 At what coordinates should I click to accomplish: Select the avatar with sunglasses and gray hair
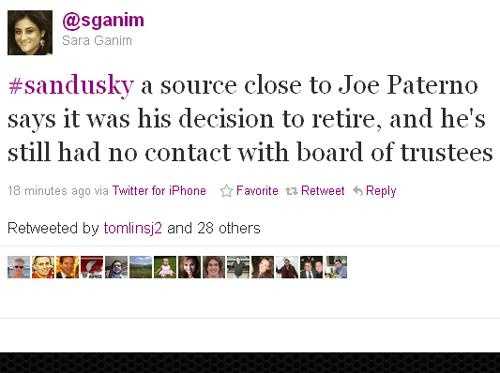tap(19, 267)
